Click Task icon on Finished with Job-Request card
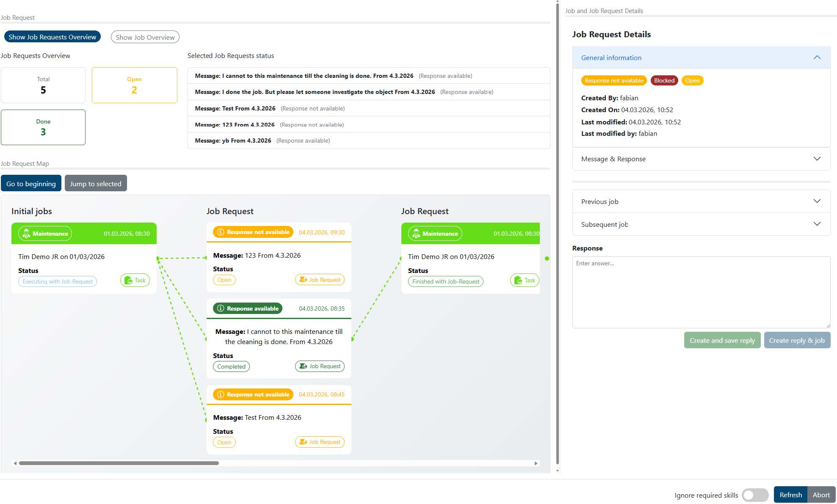The image size is (837, 504). (518, 280)
